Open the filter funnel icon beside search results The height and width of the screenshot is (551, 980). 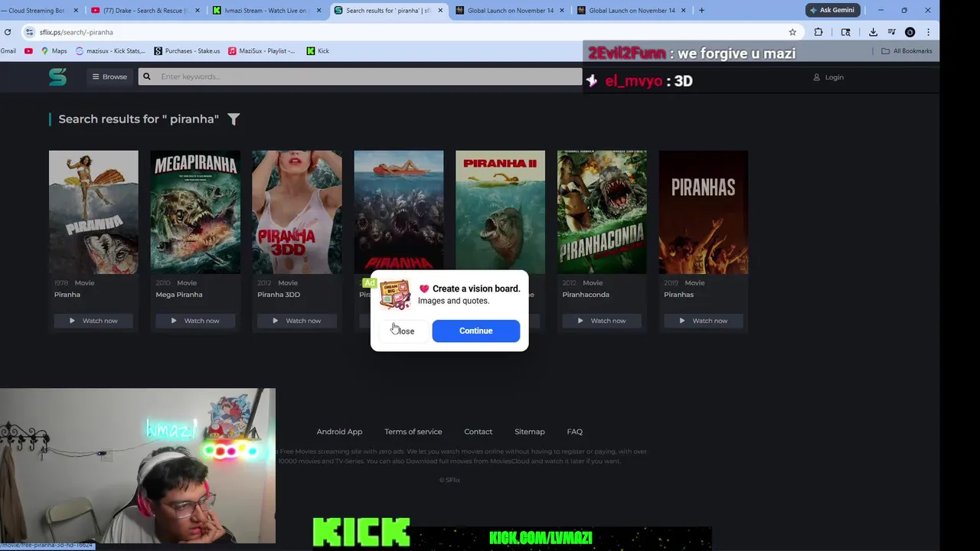(x=234, y=119)
